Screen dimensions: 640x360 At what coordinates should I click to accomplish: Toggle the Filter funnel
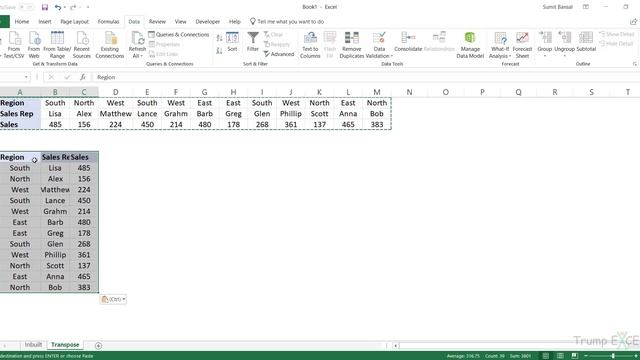[253, 42]
